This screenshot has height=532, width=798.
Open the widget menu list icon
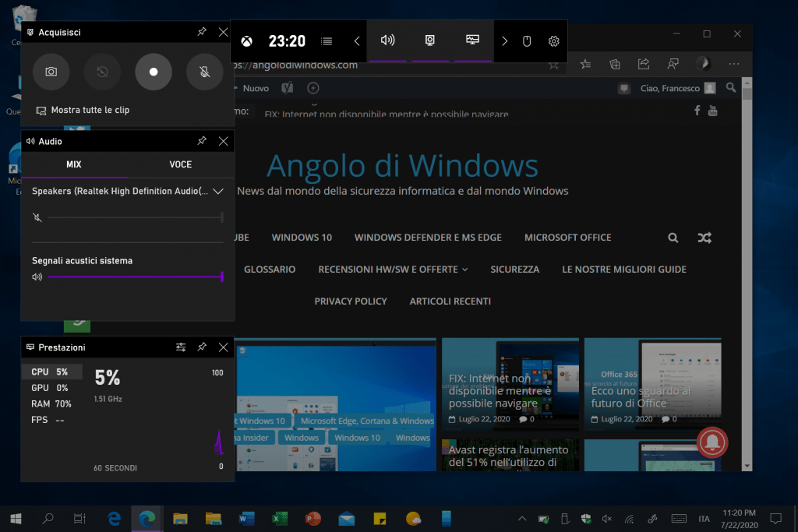click(327, 41)
